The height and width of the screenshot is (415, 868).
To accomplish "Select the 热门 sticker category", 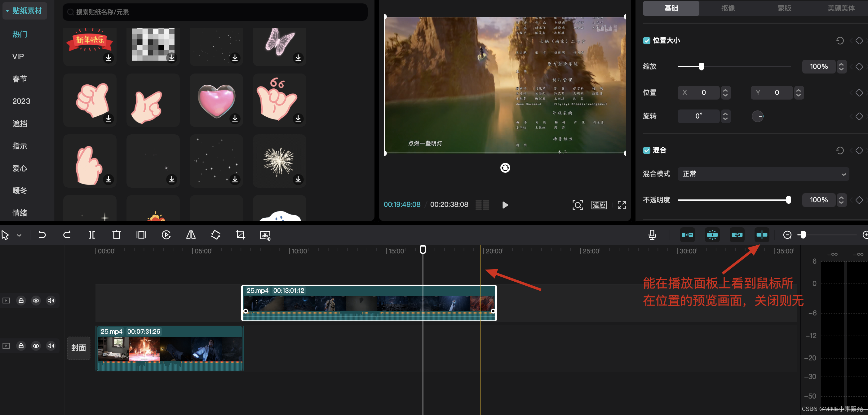I will [20, 34].
